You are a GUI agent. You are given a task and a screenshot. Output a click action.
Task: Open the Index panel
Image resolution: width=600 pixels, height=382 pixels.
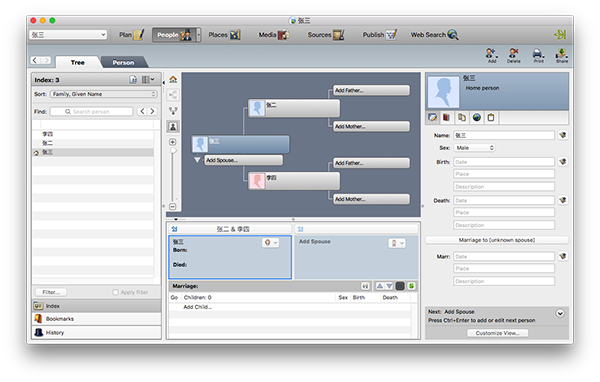96,306
